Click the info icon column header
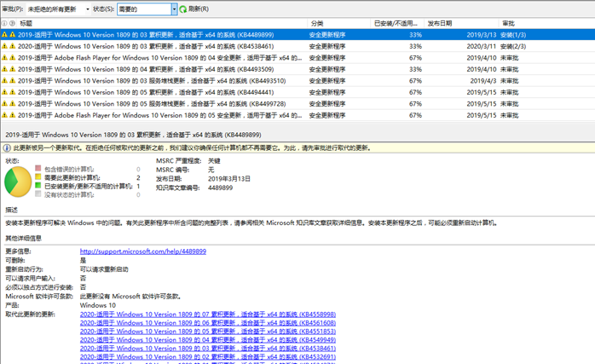Screen dimensions: 595x364 point(4,23)
